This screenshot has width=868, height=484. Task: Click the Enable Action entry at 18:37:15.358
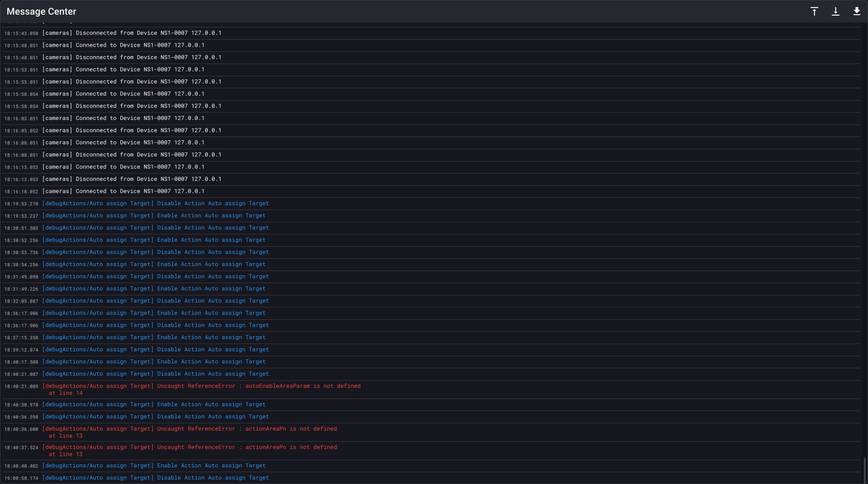coord(154,338)
